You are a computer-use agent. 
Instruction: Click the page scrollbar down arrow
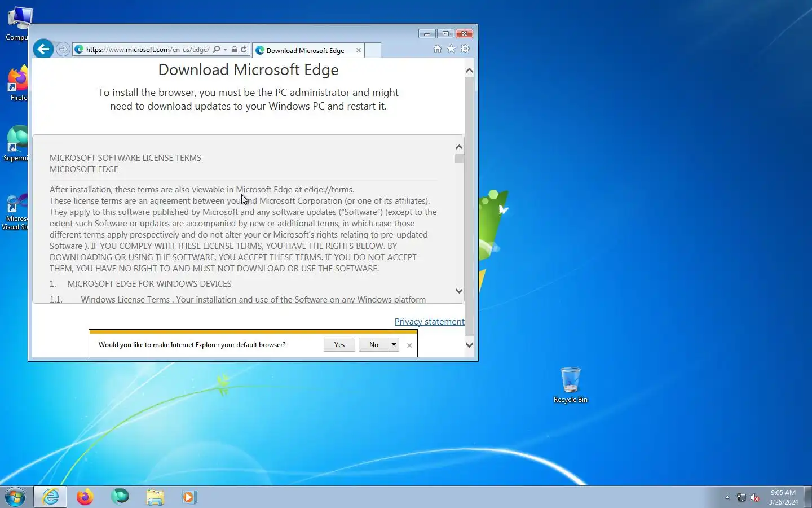(469, 345)
